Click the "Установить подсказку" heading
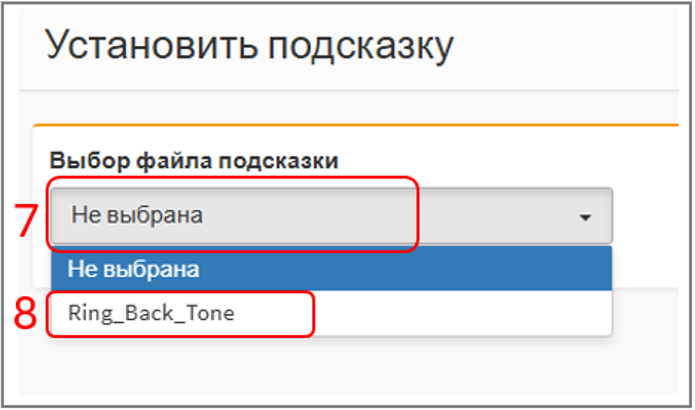 pyautogui.click(x=250, y=45)
